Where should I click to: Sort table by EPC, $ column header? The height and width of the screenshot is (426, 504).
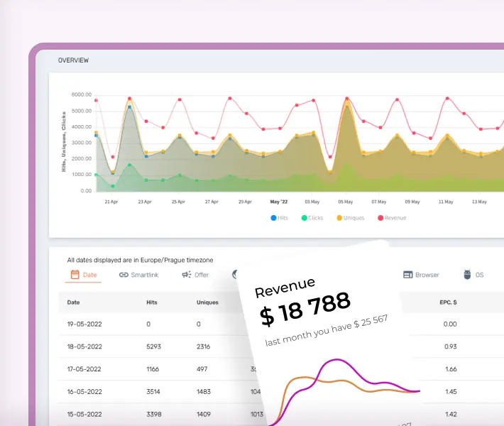pyautogui.click(x=448, y=302)
